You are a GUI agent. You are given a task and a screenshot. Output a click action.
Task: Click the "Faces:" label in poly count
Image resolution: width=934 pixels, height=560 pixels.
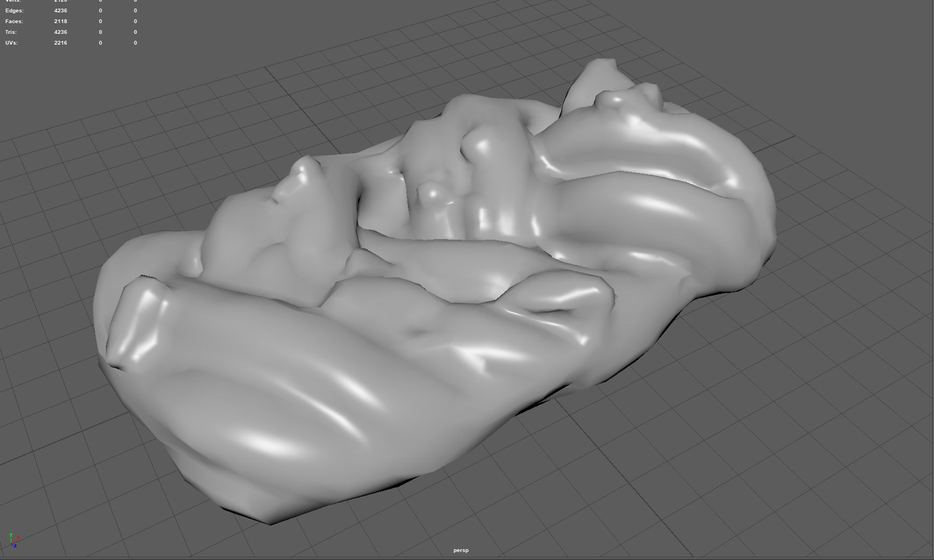14,21
